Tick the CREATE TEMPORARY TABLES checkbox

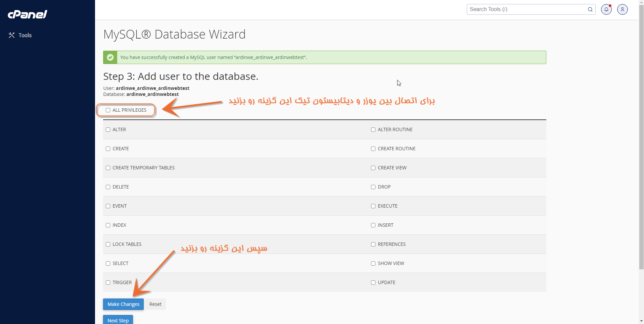[108, 168]
